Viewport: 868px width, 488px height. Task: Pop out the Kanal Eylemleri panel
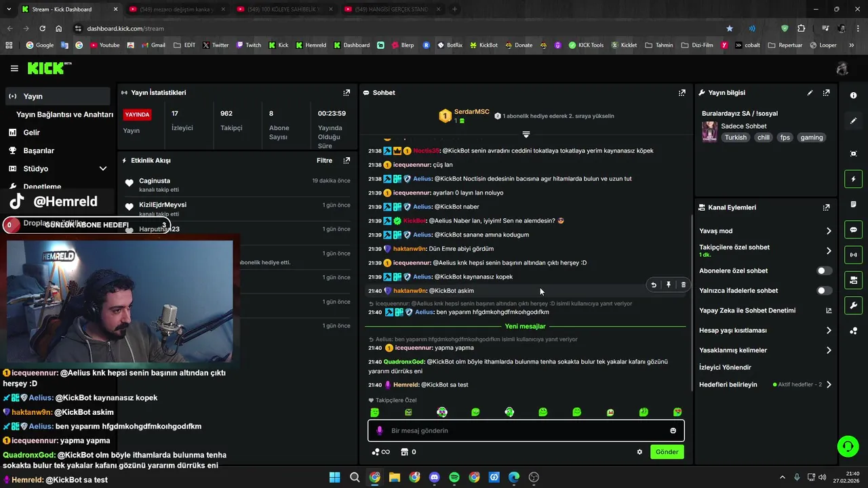(x=826, y=207)
